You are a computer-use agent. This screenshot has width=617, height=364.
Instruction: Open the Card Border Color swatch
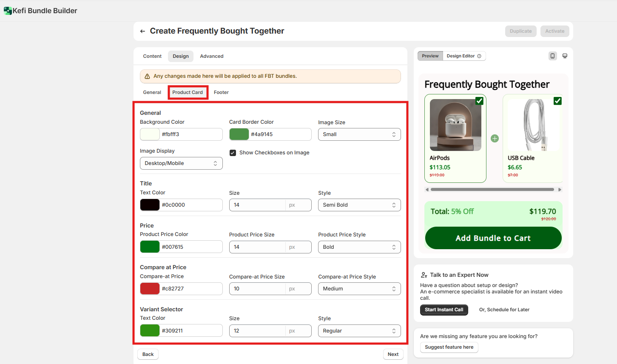pos(239,134)
